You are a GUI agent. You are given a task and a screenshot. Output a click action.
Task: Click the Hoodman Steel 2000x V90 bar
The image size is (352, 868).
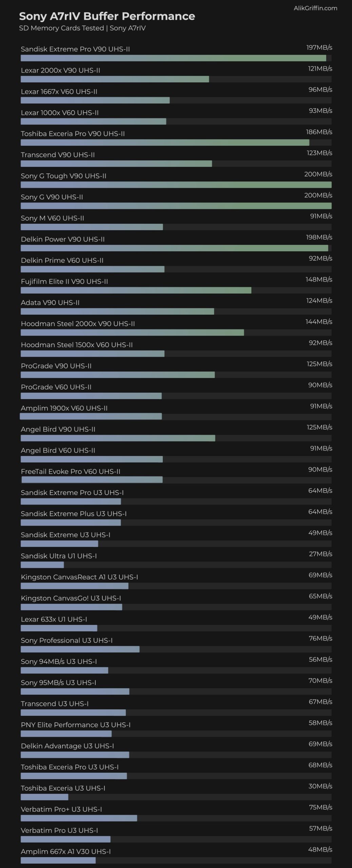pyautogui.click(x=132, y=333)
